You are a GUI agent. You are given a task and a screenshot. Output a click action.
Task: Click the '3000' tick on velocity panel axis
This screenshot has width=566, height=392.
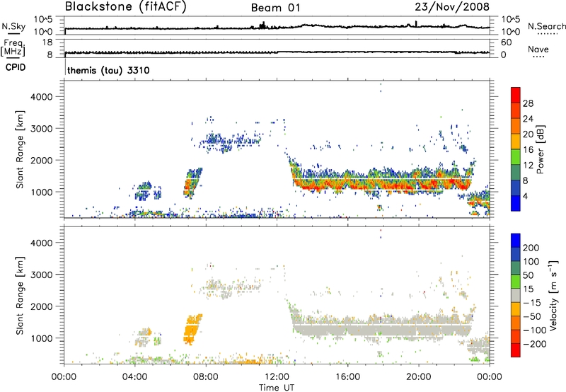[41, 275]
